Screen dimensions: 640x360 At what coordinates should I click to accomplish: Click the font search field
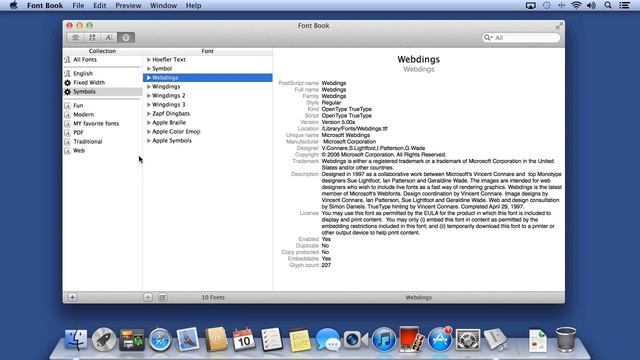click(x=521, y=38)
